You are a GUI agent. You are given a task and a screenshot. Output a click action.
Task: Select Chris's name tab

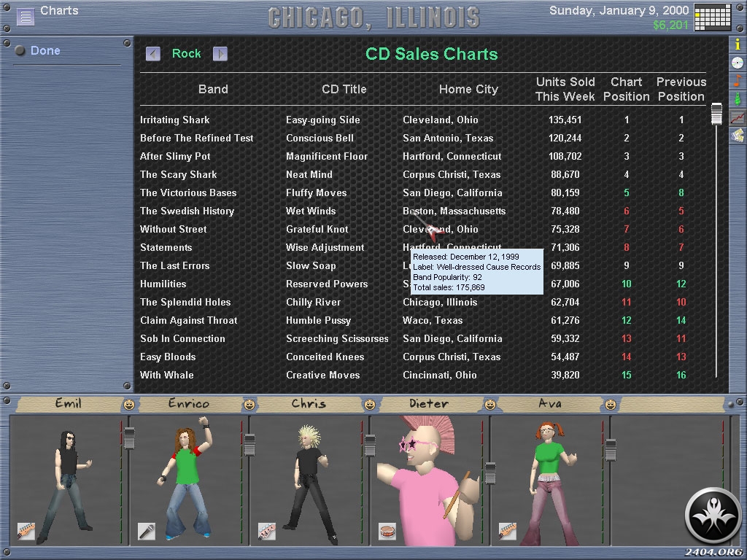[309, 403]
